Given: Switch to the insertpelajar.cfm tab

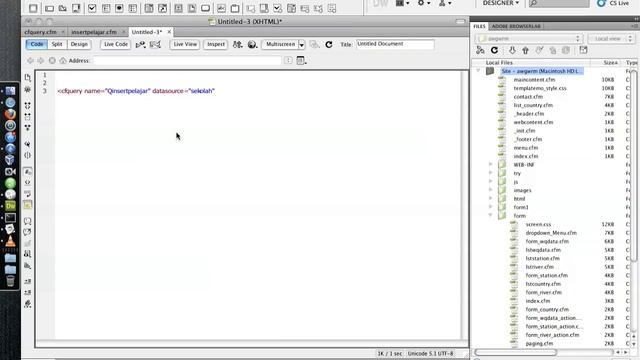Looking at the screenshot, I should pos(94,32).
